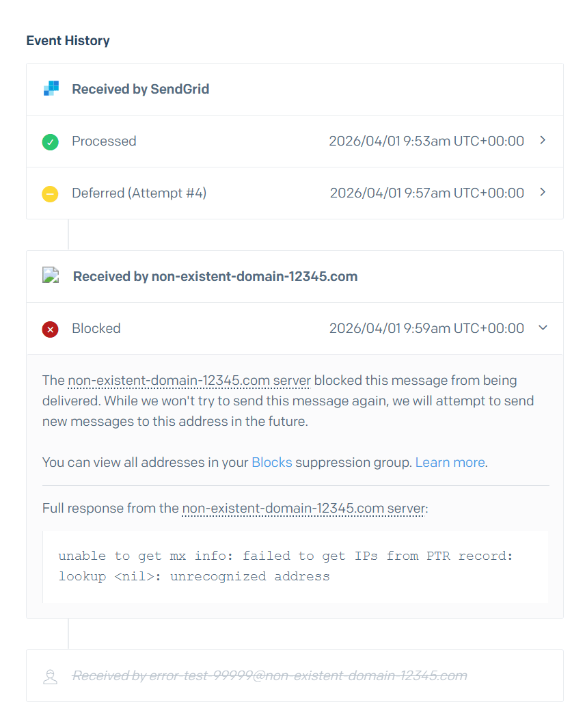Viewport: 585px width, 728px height.
Task: Expand the Deferred (Attempt #4) event details
Action: pyautogui.click(x=543, y=192)
